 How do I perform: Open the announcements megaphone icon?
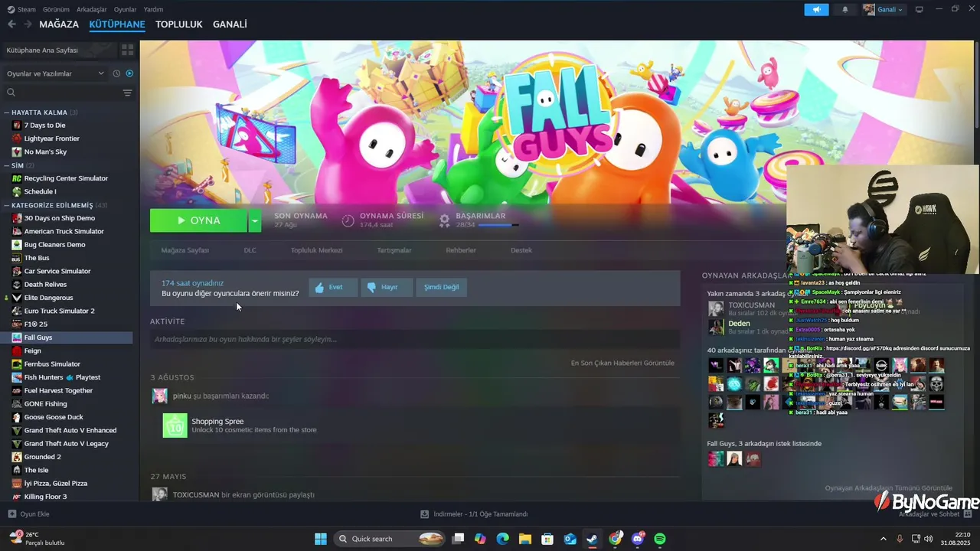pyautogui.click(x=817, y=9)
